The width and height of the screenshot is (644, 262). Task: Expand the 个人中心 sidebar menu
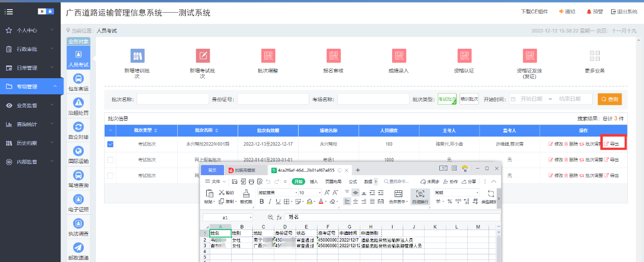tap(30, 30)
